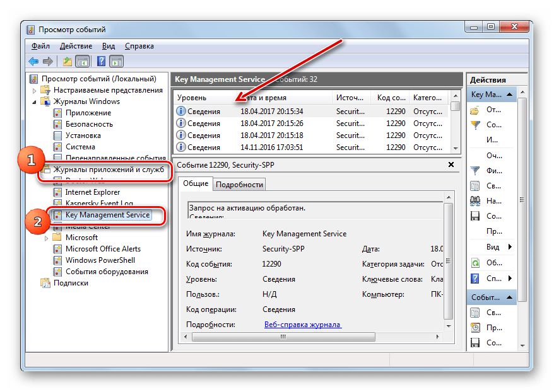This screenshot has height=392, width=554.
Task: Click the Запрос на активацию обработан description text
Action: click(247, 208)
